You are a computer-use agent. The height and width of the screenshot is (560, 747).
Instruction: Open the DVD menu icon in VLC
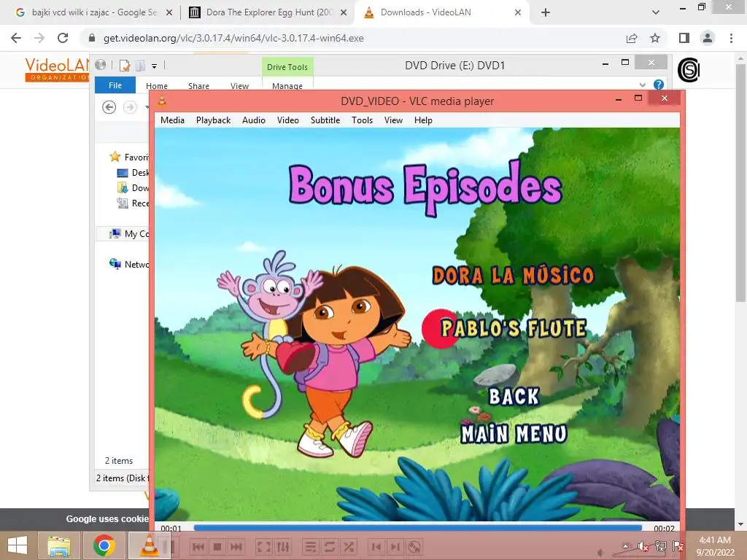pyautogui.click(x=414, y=546)
